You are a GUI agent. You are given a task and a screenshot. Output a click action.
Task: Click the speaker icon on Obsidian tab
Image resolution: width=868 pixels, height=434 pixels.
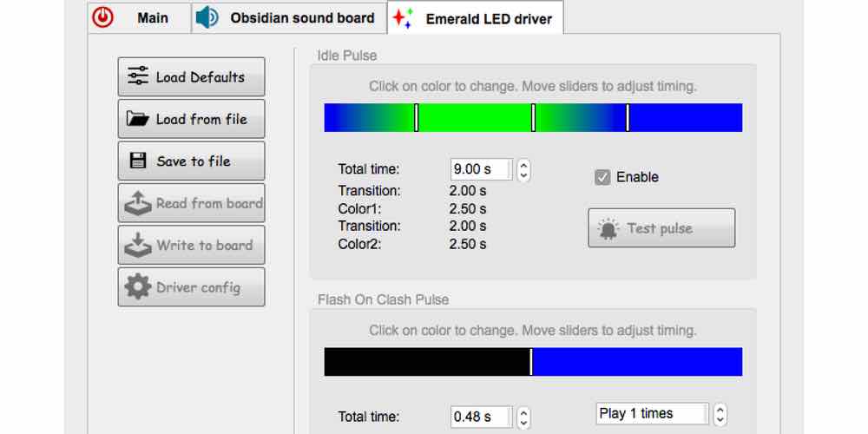(207, 17)
